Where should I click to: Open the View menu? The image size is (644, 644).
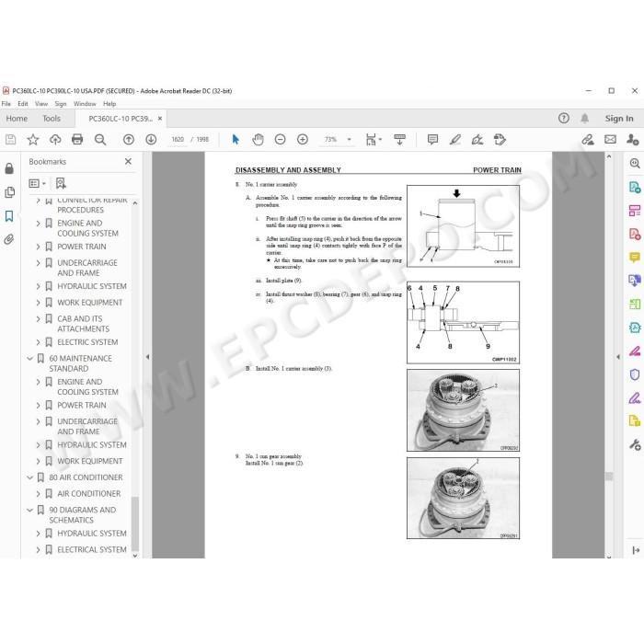(41, 104)
